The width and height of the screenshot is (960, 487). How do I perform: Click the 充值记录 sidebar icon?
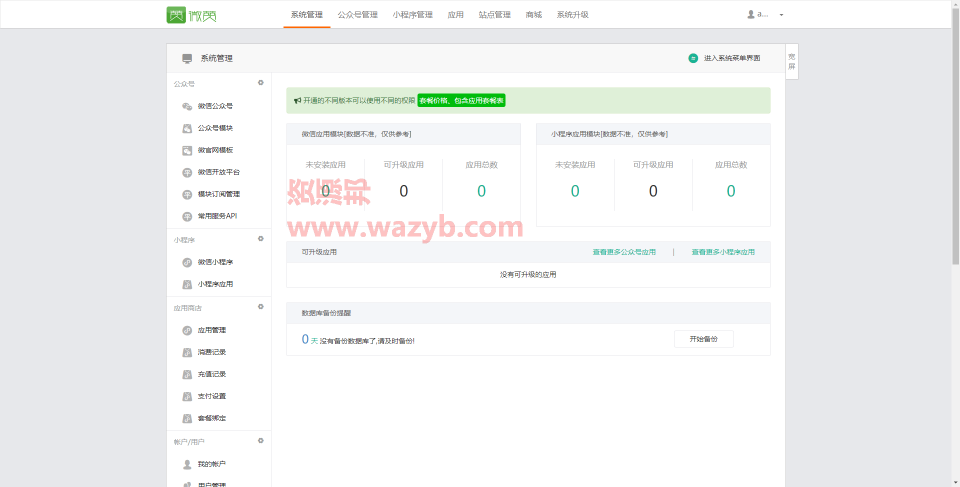tap(187, 375)
